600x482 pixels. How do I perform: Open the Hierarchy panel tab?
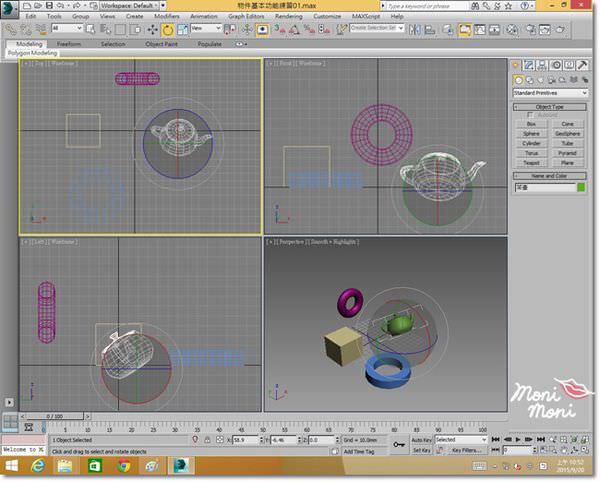(543, 66)
